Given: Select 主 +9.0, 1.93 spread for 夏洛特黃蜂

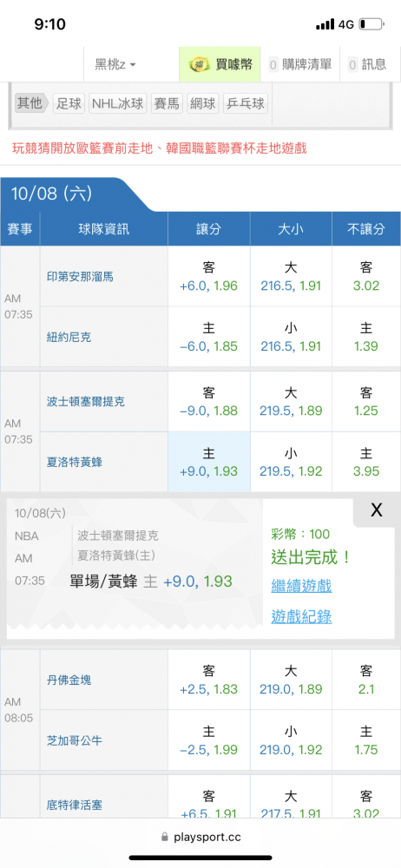Looking at the screenshot, I should point(209,463).
